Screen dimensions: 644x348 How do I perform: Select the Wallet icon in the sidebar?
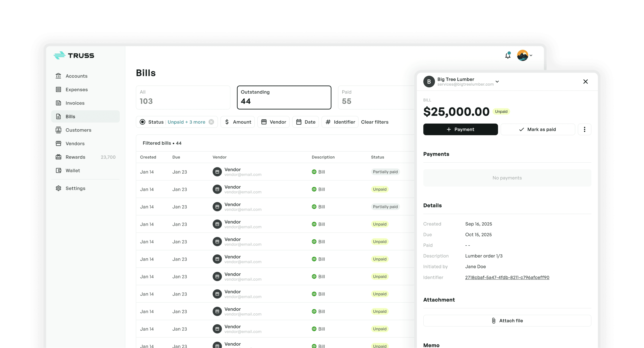(59, 170)
